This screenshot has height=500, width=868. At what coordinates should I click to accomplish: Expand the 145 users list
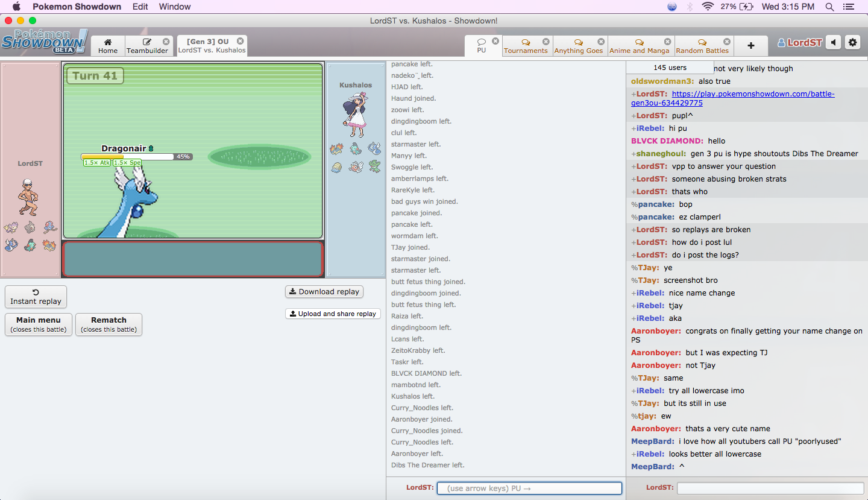(670, 68)
